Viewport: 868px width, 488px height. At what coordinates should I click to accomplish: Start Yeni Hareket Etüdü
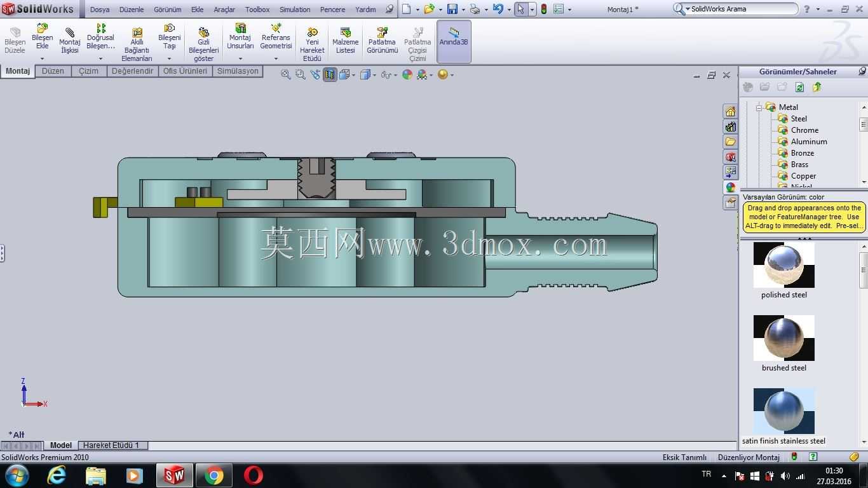[x=312, y=44]
